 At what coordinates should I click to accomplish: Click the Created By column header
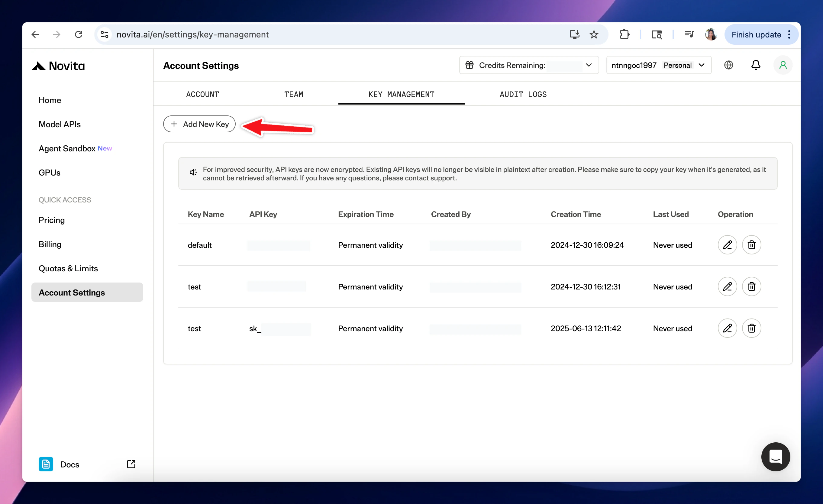pos(450,215)
